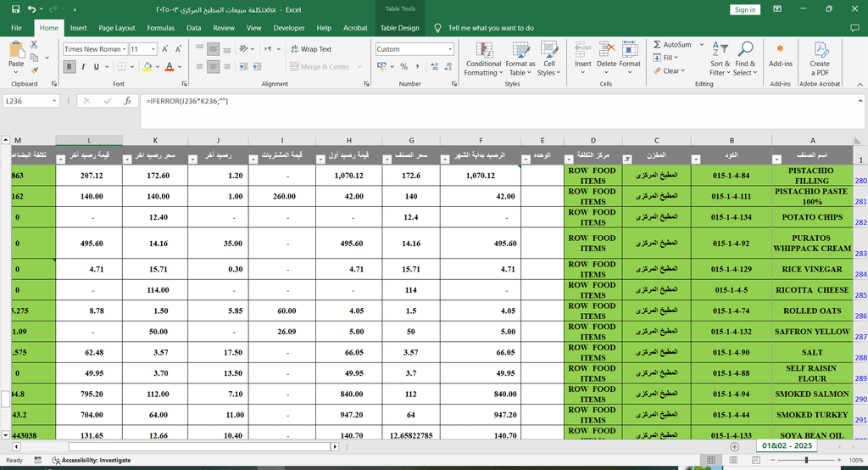
Task: Align text right in cell
Action: 226,66
